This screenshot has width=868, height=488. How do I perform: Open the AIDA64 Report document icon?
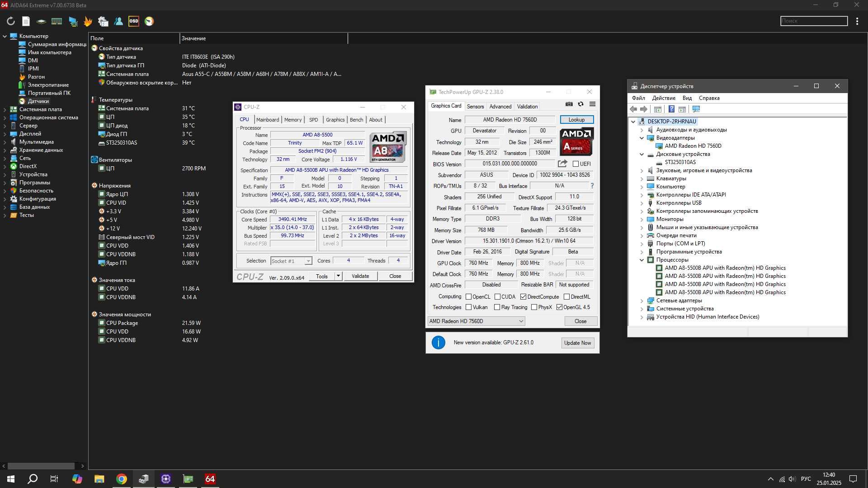pos(26,21)
